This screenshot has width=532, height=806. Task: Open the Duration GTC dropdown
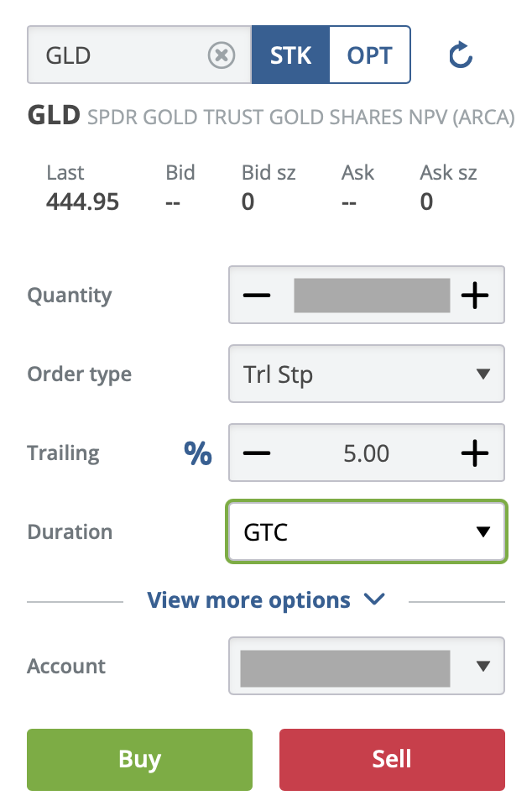(x=367, y=532)
